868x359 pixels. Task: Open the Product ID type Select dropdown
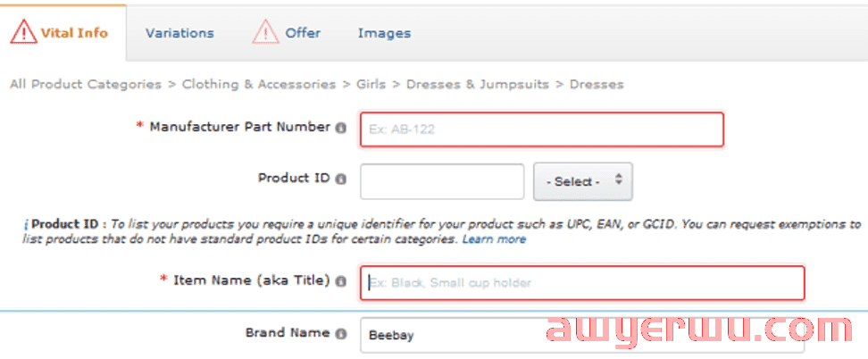(x=583, y=181)
